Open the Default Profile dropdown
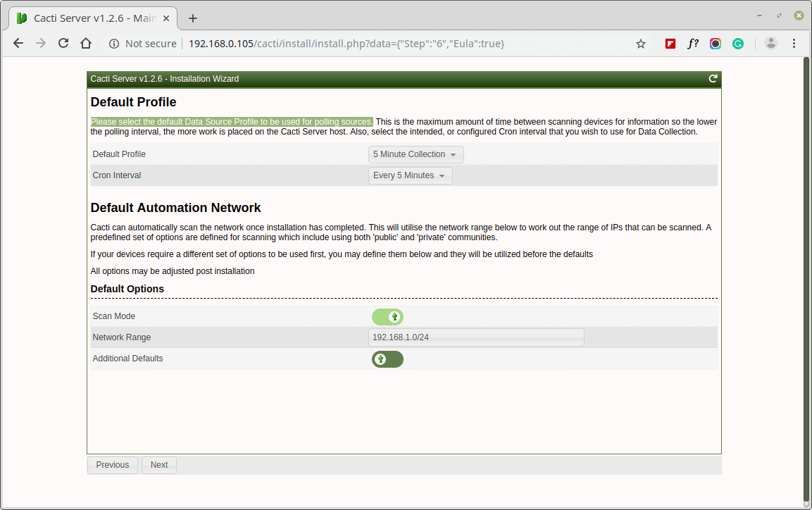 (x=416, y=154)
